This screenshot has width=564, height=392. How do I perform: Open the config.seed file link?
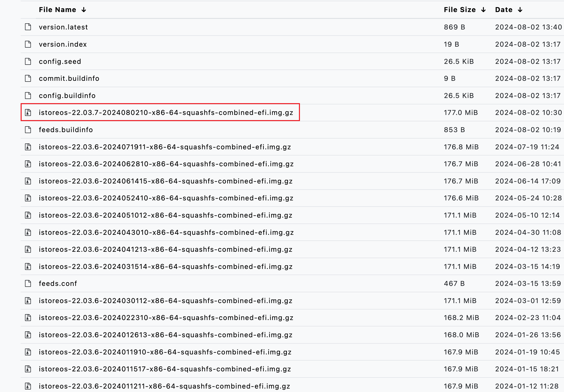pyautogui.click(x=60, y=61)
